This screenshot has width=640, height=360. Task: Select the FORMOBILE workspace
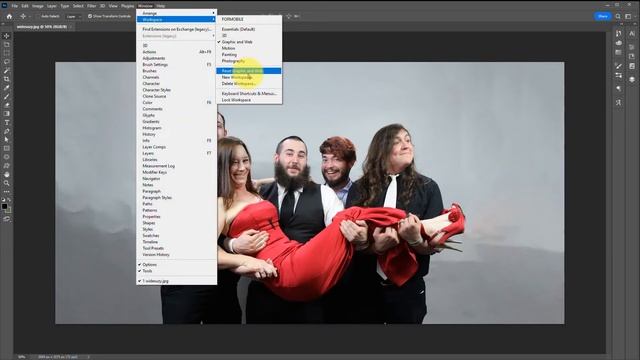click(x=249, y=19)
